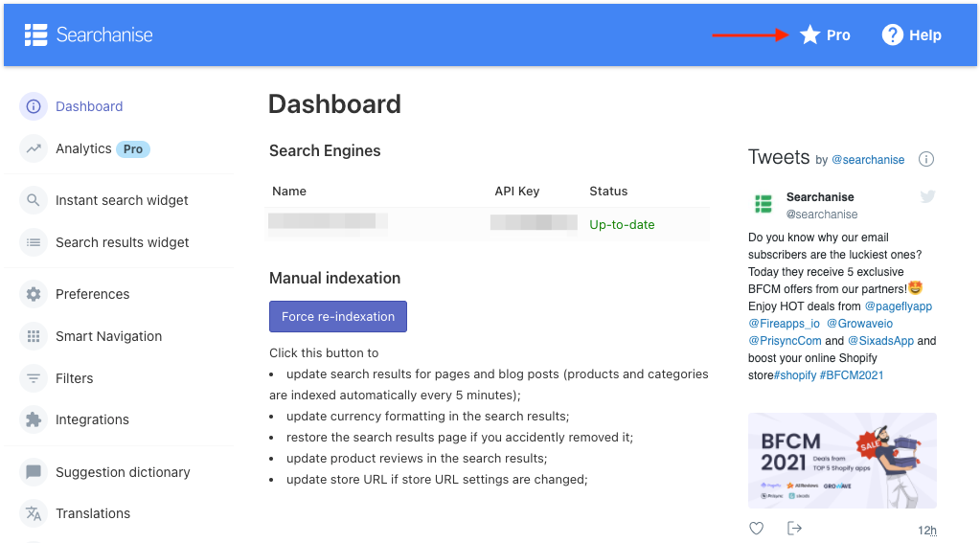Image resolution: width=980 pixels, height=543 pixels.
Task: Click the Pro star icon
Action: [810, 35]
